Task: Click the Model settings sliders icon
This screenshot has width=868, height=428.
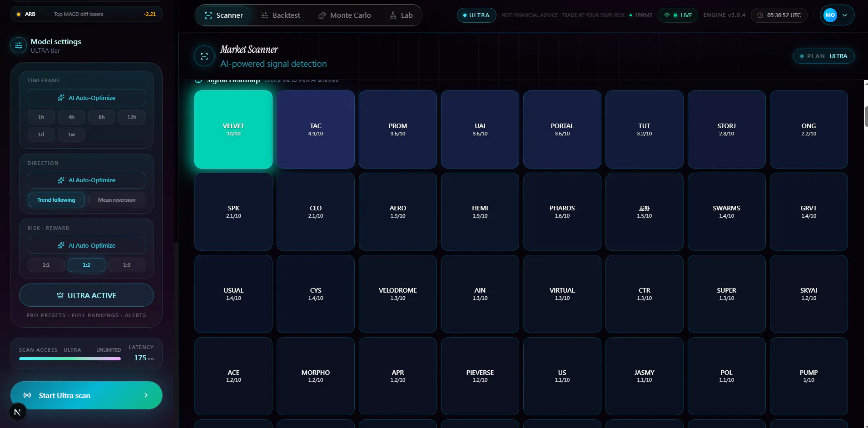Action: [19, 45]
